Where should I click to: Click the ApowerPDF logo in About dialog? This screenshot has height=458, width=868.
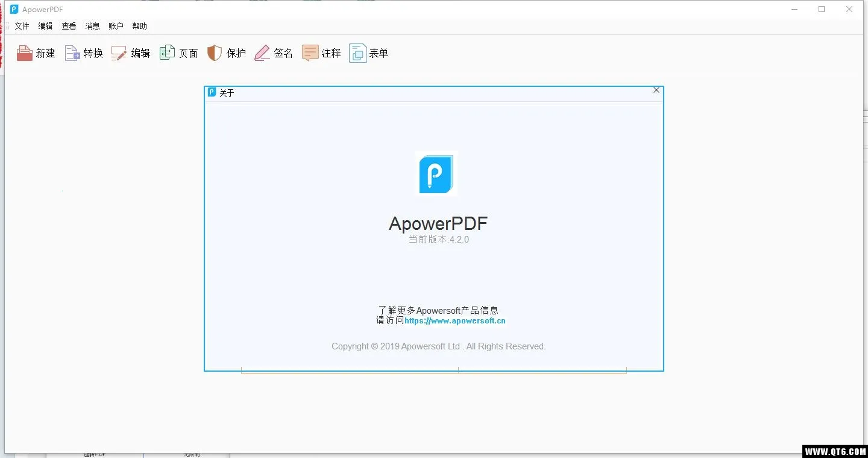pyautogui.click(x=436, y=173)
